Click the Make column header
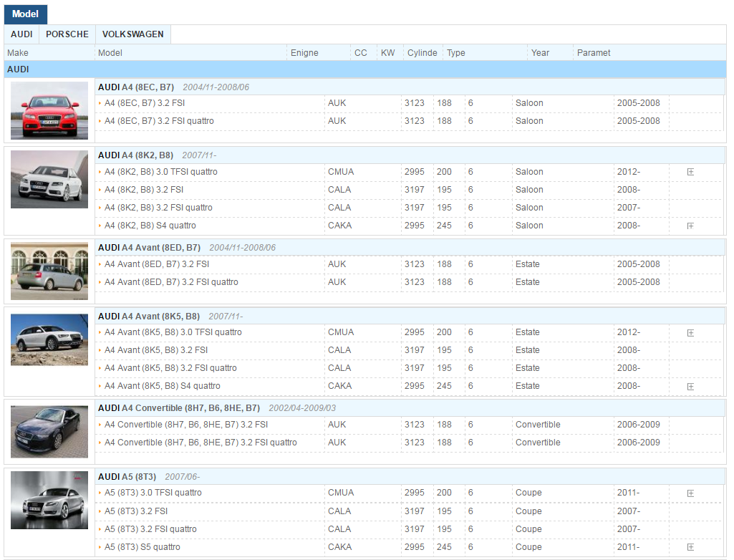The width and height of the screenshot is (734, 560). pyautogui.click(x=49, y=52)
